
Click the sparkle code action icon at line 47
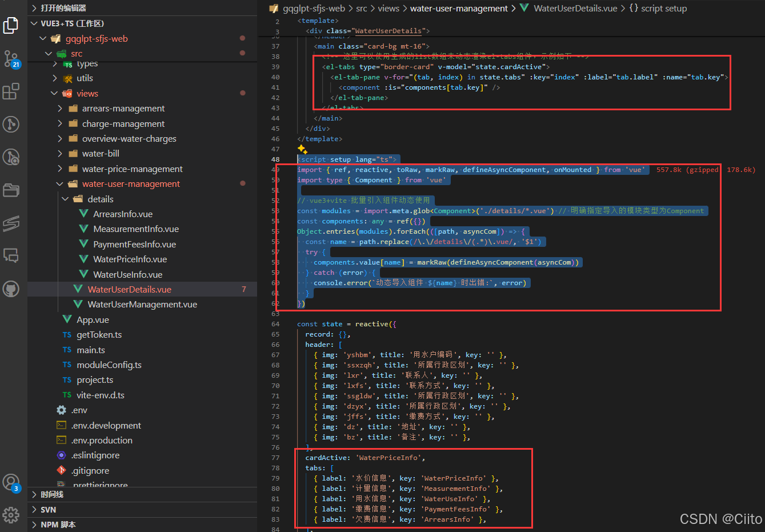tap(302, 149)
